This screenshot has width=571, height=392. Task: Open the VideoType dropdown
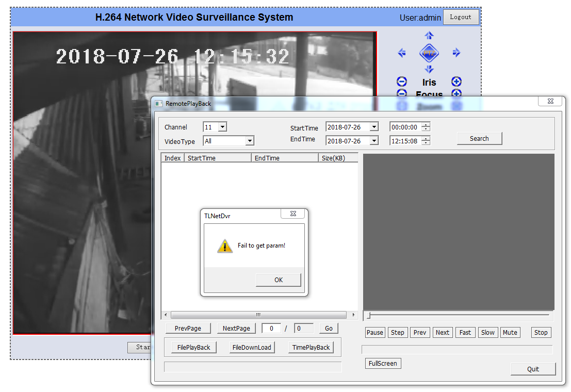[250, 141]
